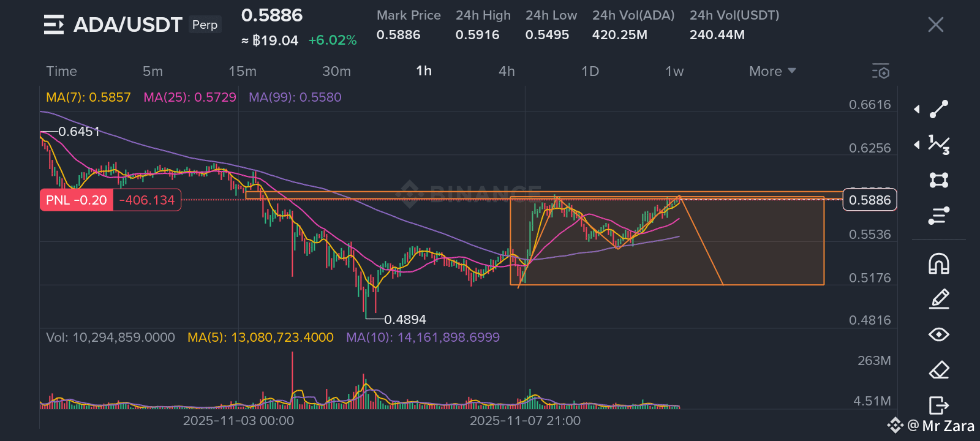This screenshot has height=441, width=980.
Task: Click the 0.6256 price axis label
Action: click(870, 148)
